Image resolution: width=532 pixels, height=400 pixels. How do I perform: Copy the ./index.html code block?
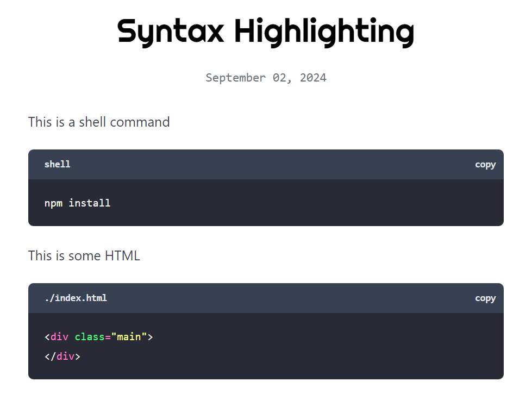pyautogui.click(x=485, y=298)
